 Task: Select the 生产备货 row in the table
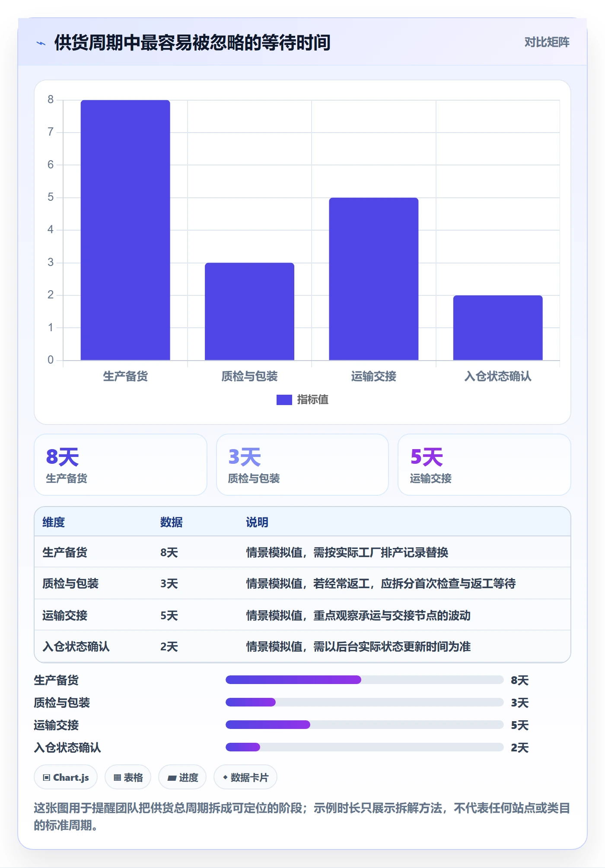[x=302, y=552]
